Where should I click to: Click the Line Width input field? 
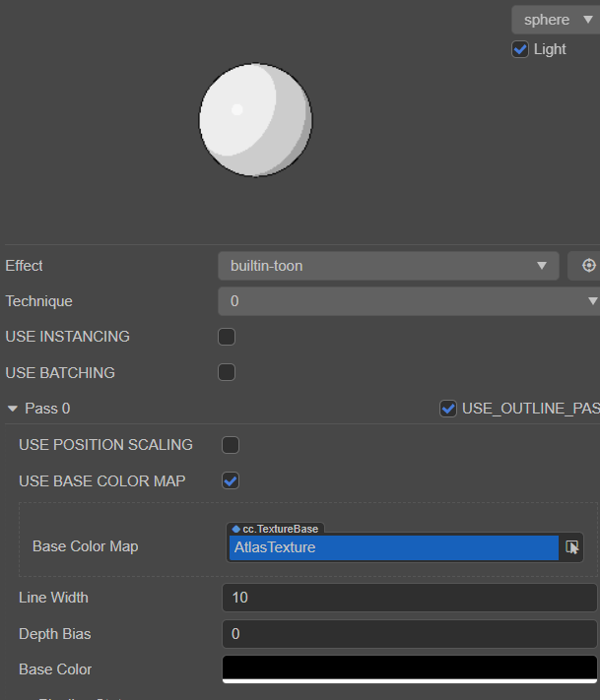(x=409, y=598)
